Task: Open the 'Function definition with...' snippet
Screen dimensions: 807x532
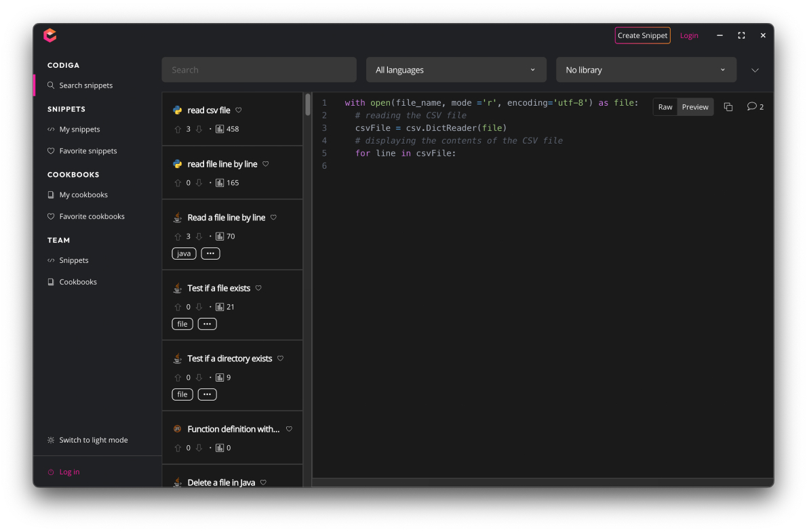Action: pyautogui.click(x=234, y=429)
